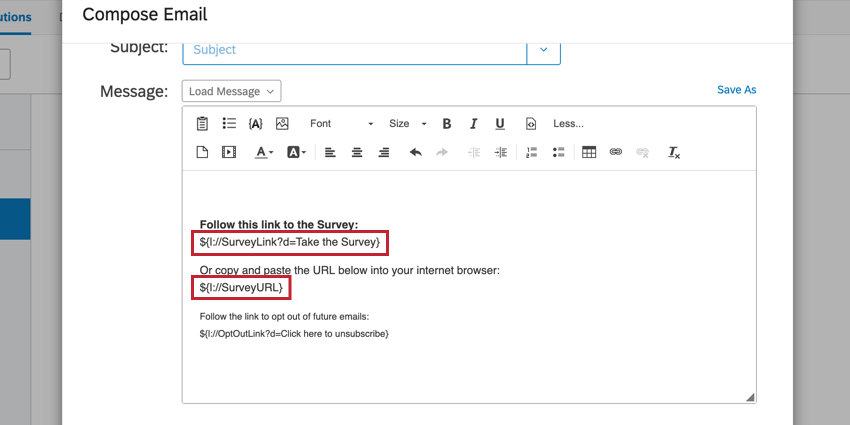Click the remove formatting icon

coord(674,152)
